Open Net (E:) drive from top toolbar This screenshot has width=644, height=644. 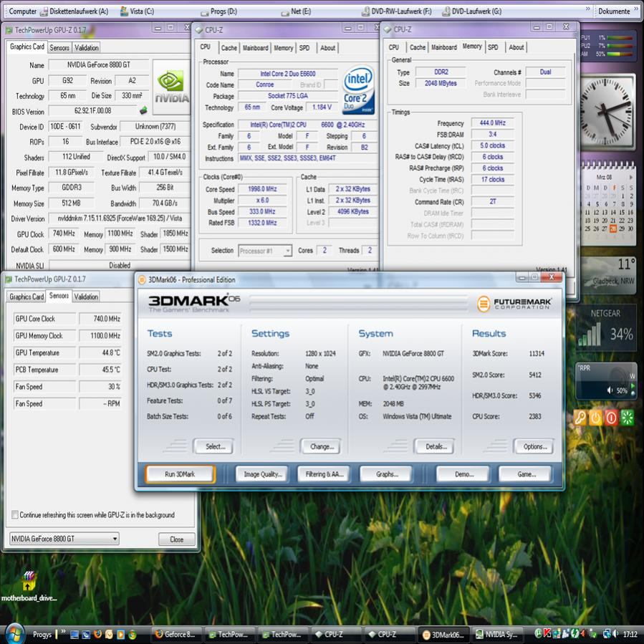click(x=296, y=11)
